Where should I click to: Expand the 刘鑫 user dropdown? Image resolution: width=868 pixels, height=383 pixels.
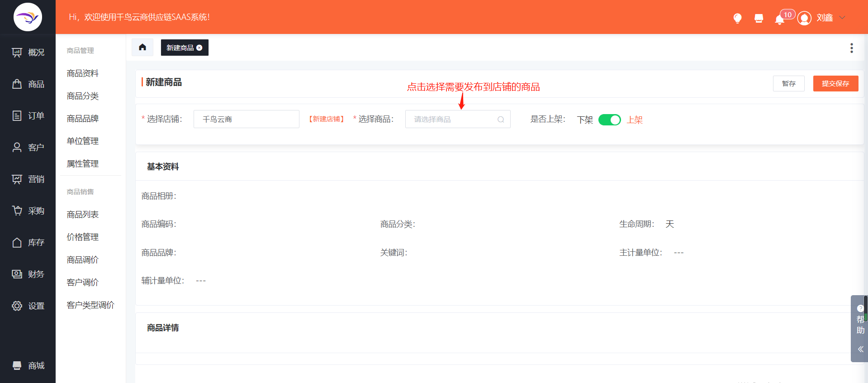click(x=842, y=18)
